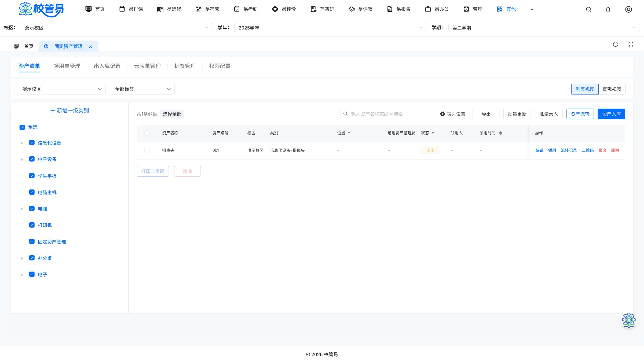Open the user account avatar icon
Viewport: 644px width, 362px height.
click(x=628, y=9)
